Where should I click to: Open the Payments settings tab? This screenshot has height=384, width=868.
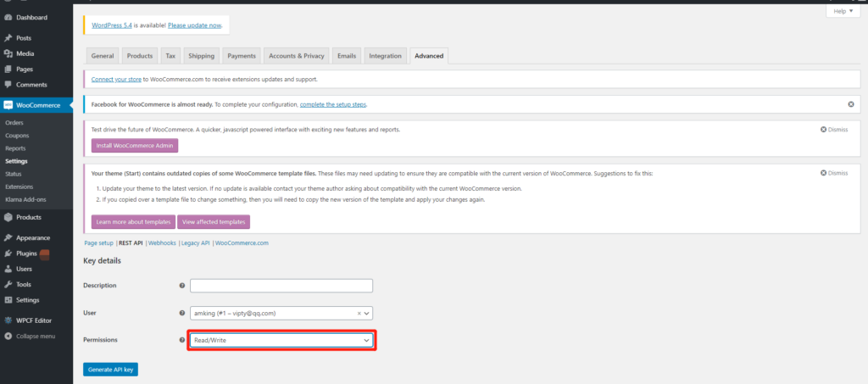[242, 56]
